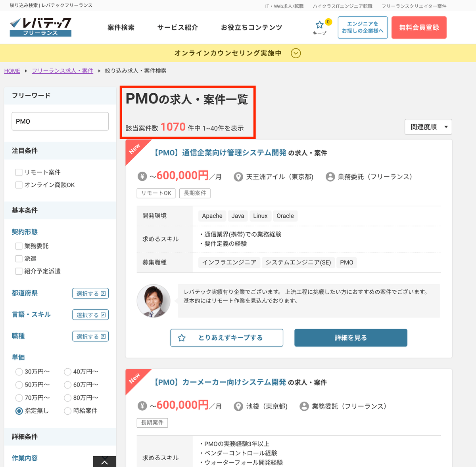Go to ハイクラスITエンジニア転職 link
The height and width of the screenshot is (467, 476).
(343, 6)
